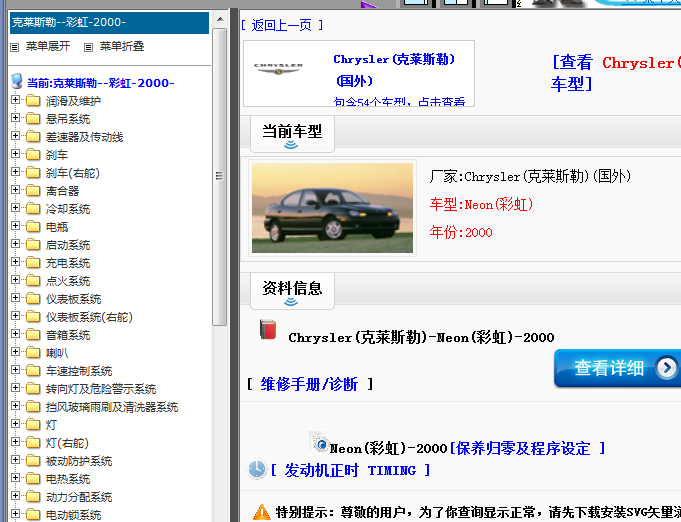Viewport: 681px width, 522px height.
Task: Click the warning triangle icon beside 特别提示
Action: (261, 512)
